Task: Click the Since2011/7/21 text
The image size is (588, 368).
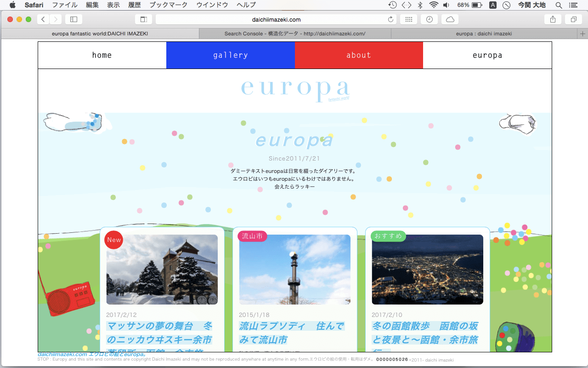Action: 294,158
